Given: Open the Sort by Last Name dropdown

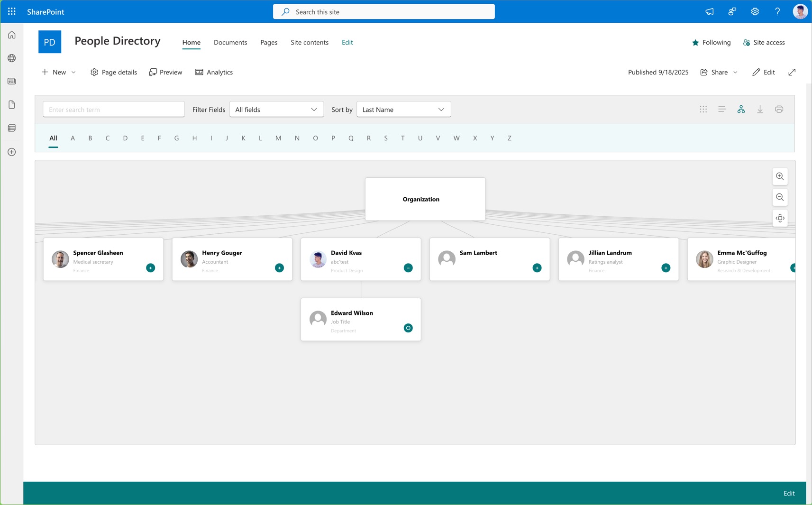Looking at the screenshot, I should pos(403,110).
